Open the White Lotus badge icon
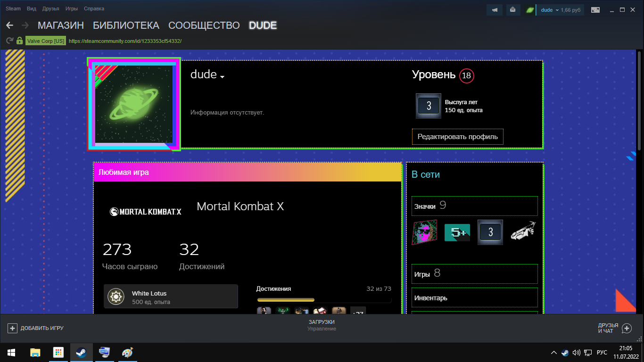Screen dimensions: 644x362 pyautogui.click(x=116, y=296)
